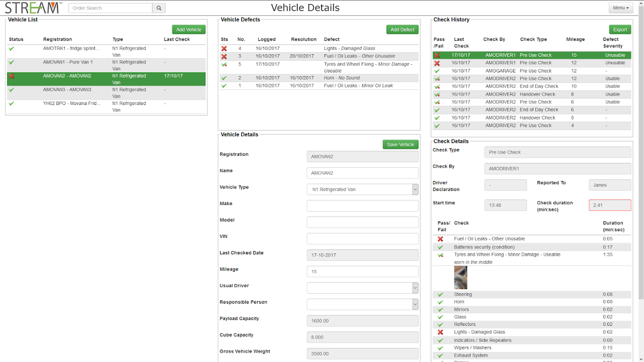Click the red cross beside Fuel / Oil Leaks check item
This screenshot has height=362, width=644.
[x=440, y=239]
